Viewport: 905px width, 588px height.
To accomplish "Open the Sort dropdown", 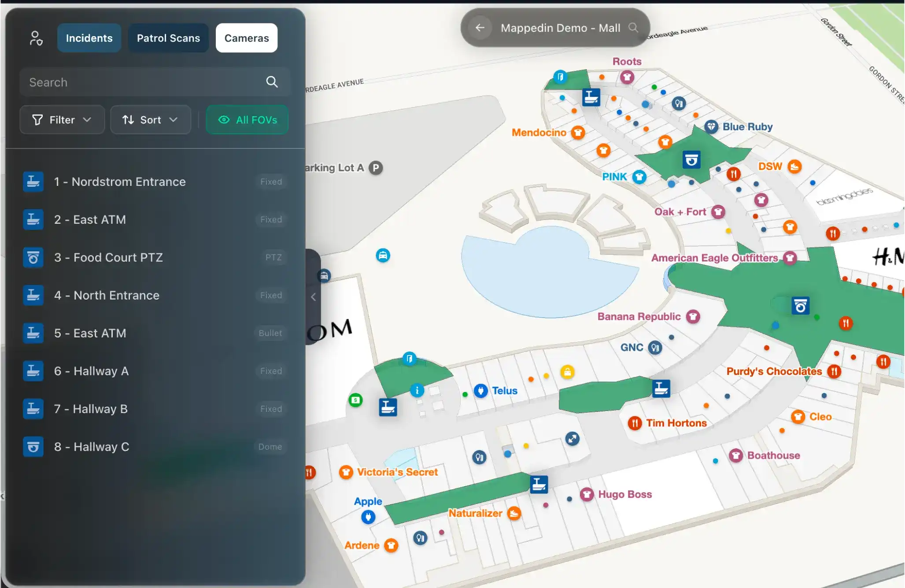I will click(150, 120).
